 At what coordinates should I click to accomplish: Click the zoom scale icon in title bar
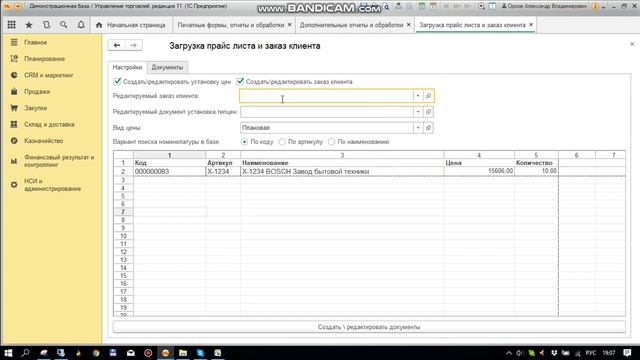pyautogui.click(x=481, y=6)
